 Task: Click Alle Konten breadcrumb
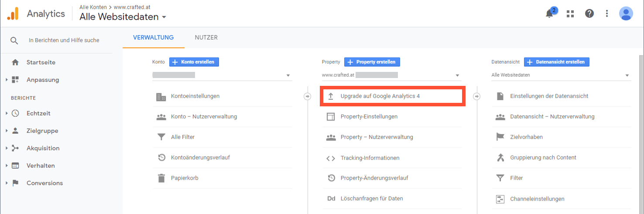pyautogui.click(x=93, y=7)
